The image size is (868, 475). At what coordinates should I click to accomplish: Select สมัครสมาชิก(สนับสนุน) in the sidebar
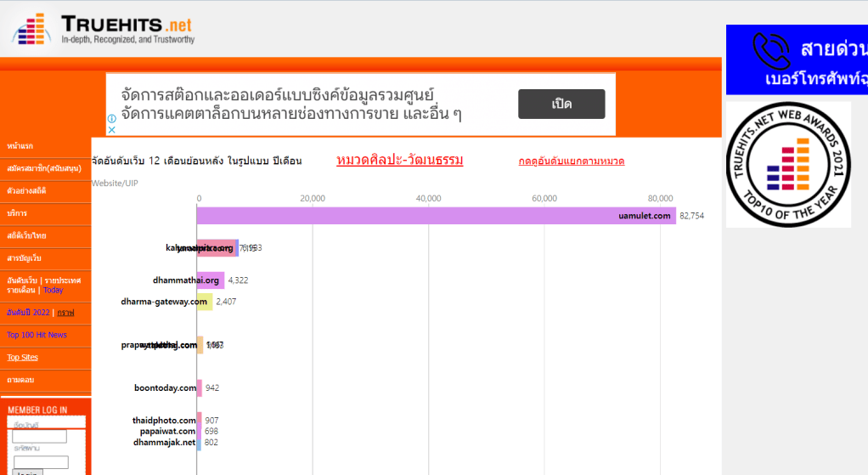click(x=38, y=168)
